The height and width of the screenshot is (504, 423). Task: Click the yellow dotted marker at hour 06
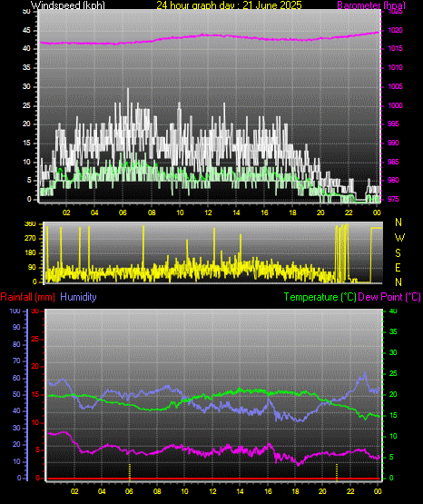point(130,472)
